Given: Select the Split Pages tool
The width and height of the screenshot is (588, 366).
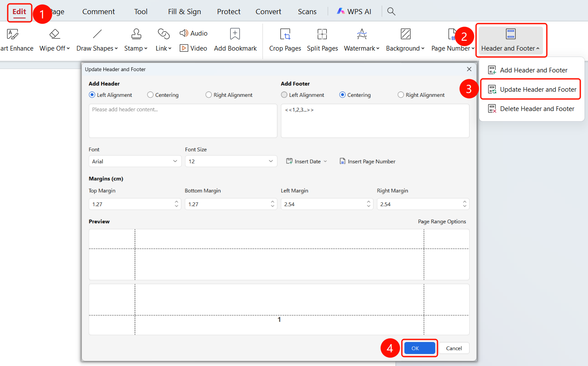Looking at the screenshot, I should (323, 40).
